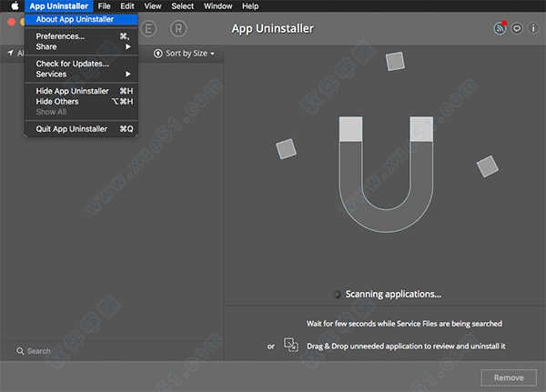
Task: Click the Extensions (E) toolbar icon
Action: coord(148,28)
